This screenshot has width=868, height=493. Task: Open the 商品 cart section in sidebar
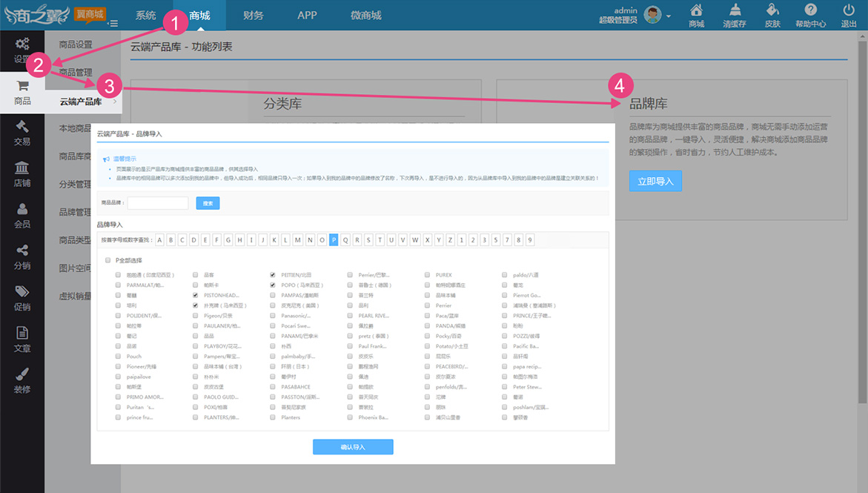(x=22, y=93)
